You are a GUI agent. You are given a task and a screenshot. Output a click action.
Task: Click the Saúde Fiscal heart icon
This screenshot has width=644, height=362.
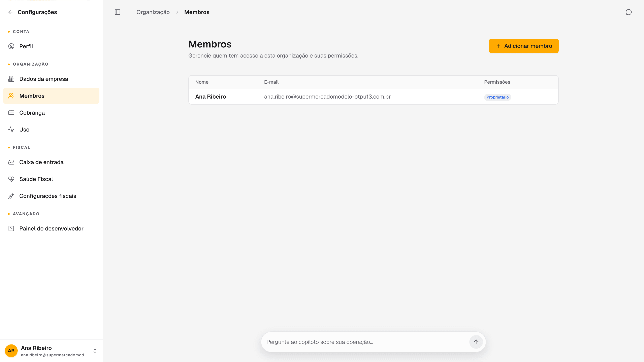[x=11, y=179]
